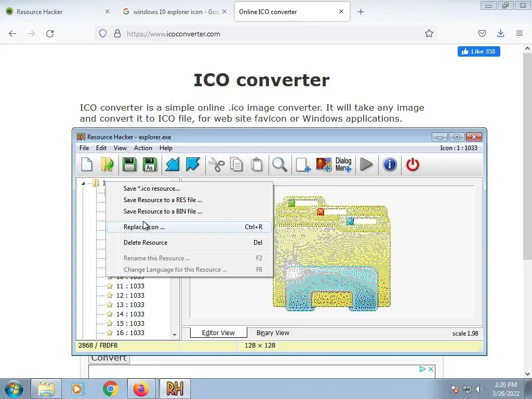Paste using the clipboard icon
The image size is (532, 399).
257,165
